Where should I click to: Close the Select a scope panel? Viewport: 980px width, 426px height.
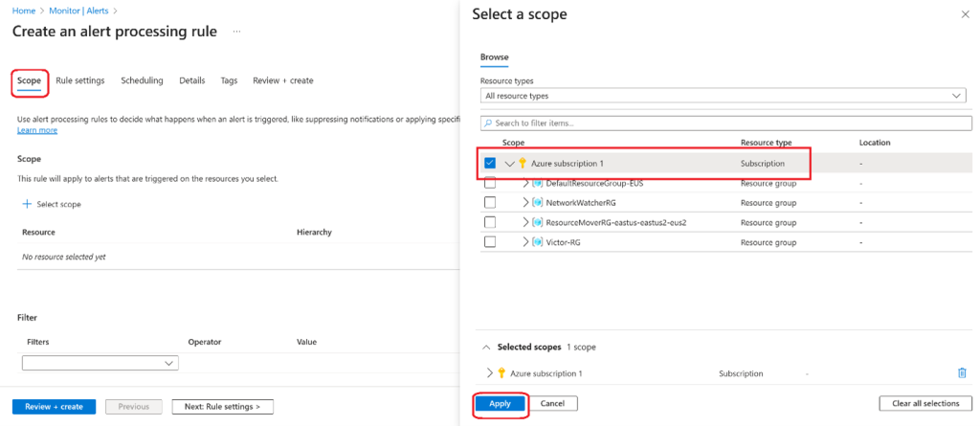point(965,14)
